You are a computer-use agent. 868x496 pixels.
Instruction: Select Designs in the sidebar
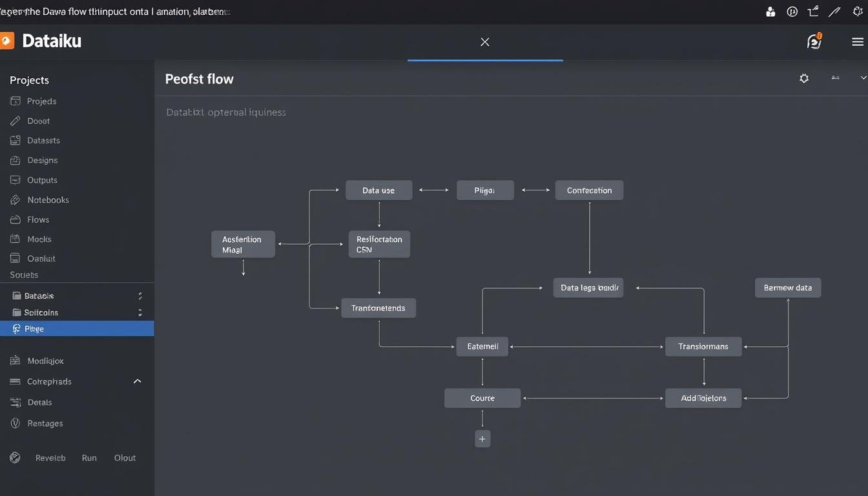click(x=42, y=160)
